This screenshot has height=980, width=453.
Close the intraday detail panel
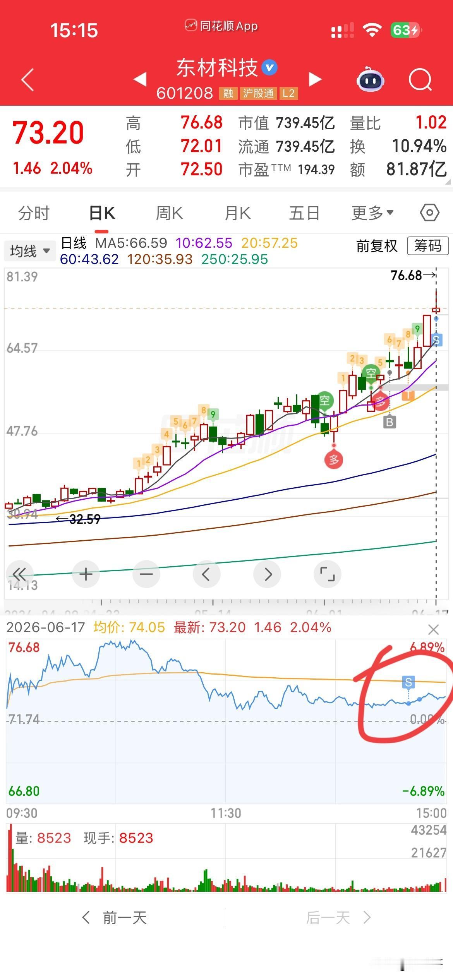(433, 630)
